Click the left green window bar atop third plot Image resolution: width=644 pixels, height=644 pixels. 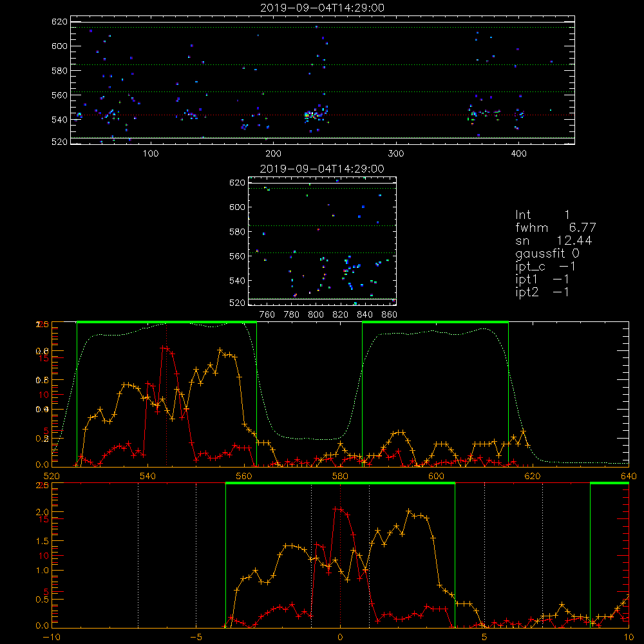pyautogui.click(x=167, y=322)
